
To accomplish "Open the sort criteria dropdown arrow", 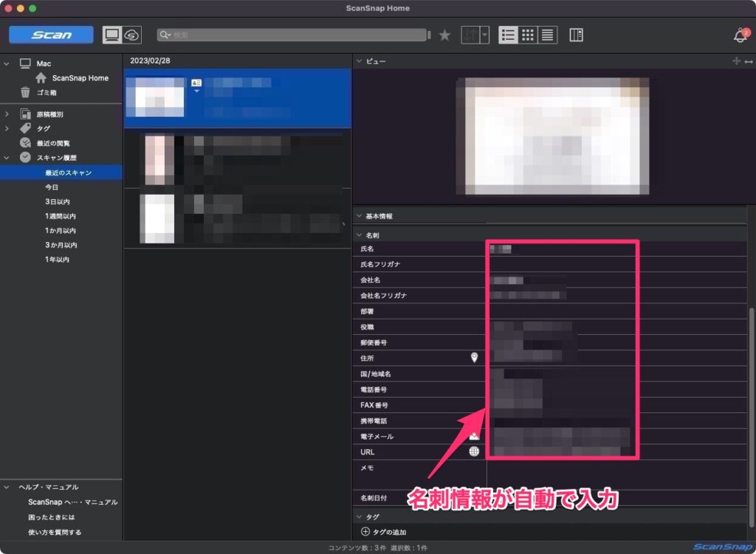I will pos(484,35).
